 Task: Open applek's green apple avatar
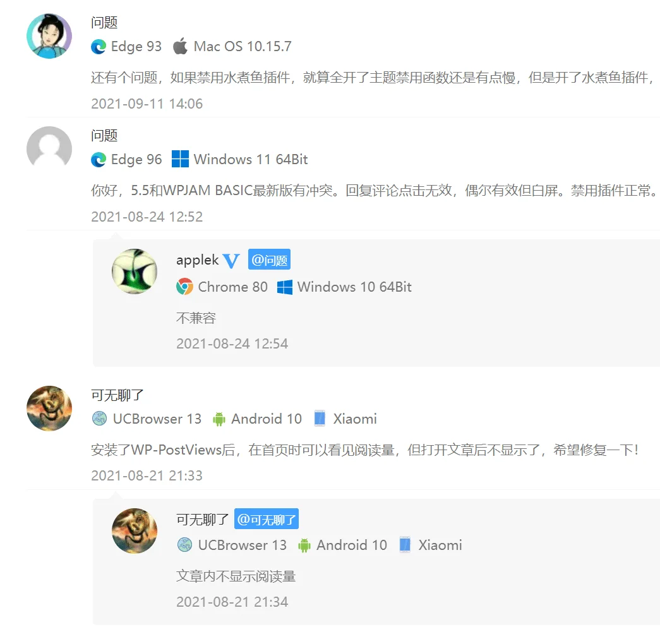tap(135, 271)
